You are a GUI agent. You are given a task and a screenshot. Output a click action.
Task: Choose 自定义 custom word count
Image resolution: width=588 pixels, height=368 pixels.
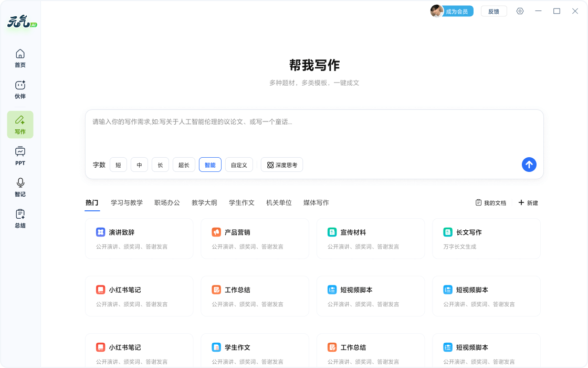click(x=239, y=165)
